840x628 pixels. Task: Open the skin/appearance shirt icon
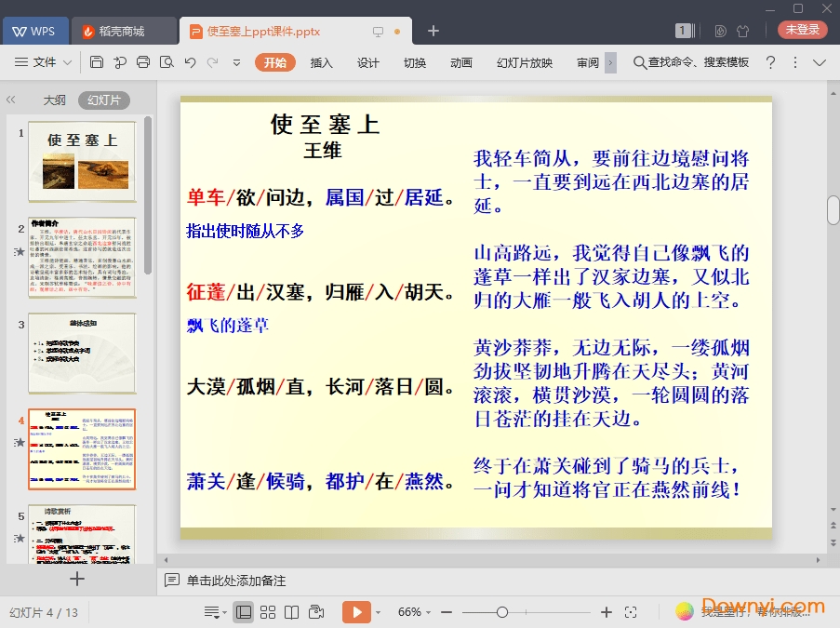(x=742, y=31)
